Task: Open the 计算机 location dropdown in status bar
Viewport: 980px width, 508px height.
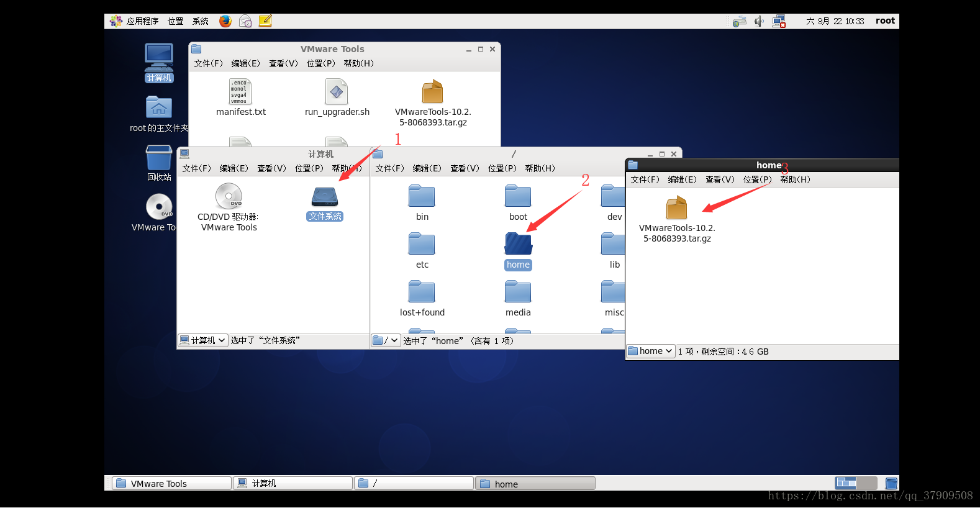Action: pyautogui.click(x=203, y=340)
